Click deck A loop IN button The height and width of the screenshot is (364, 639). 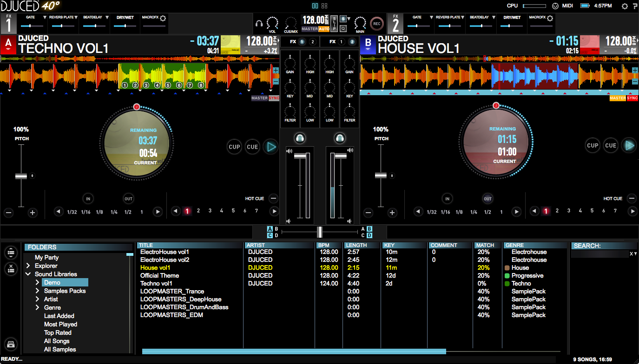coord(88,199)
